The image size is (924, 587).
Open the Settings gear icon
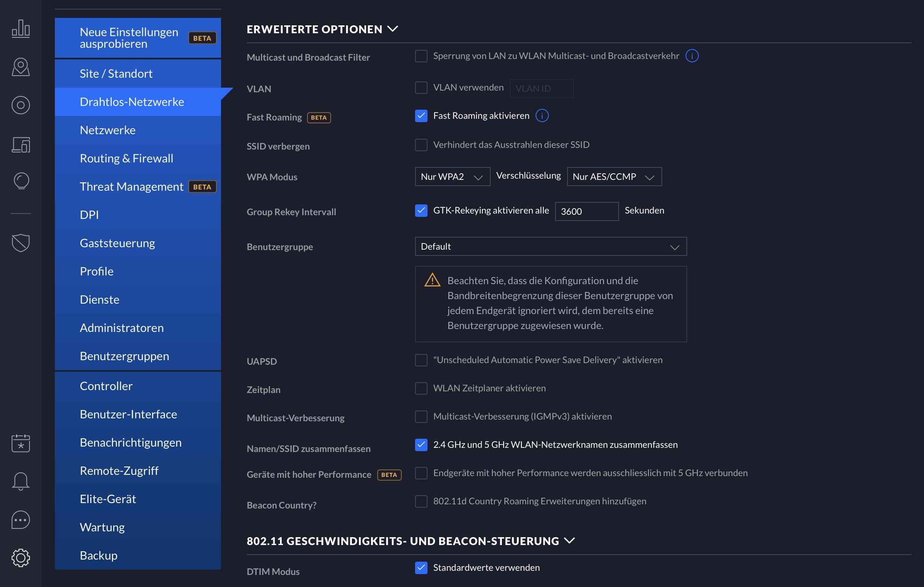[x=21, y=558]
